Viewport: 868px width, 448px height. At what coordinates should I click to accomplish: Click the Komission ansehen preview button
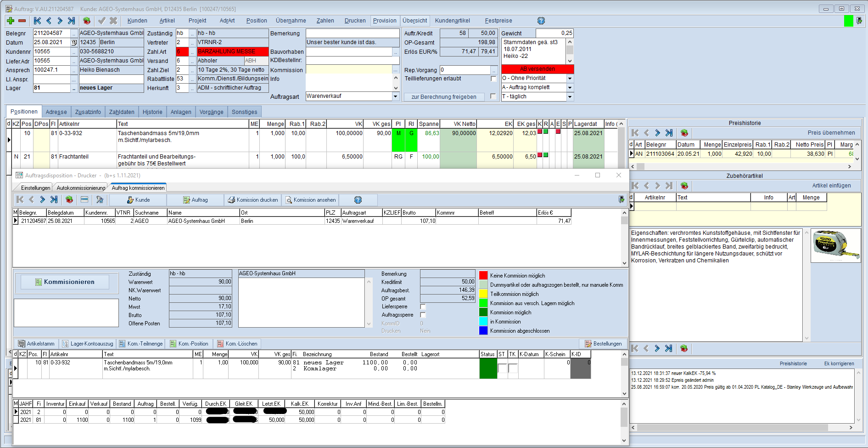310,200
